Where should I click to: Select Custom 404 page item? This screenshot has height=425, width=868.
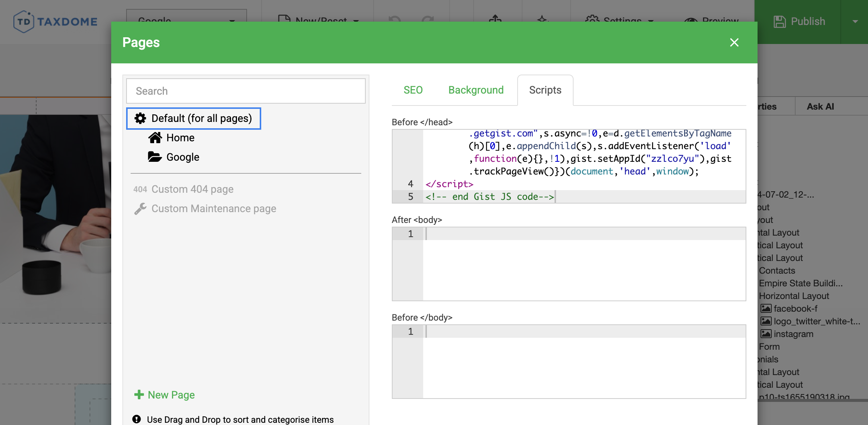coord(192,189)
